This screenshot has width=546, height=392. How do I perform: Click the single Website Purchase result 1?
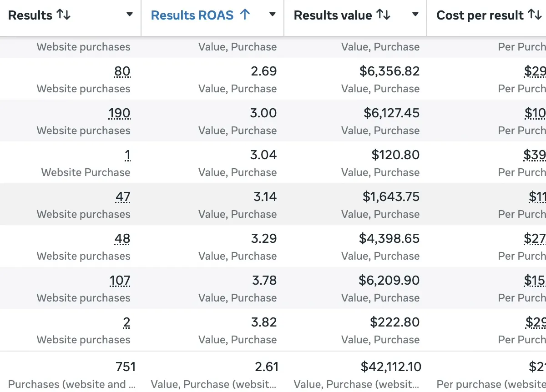tap(127, 155)
